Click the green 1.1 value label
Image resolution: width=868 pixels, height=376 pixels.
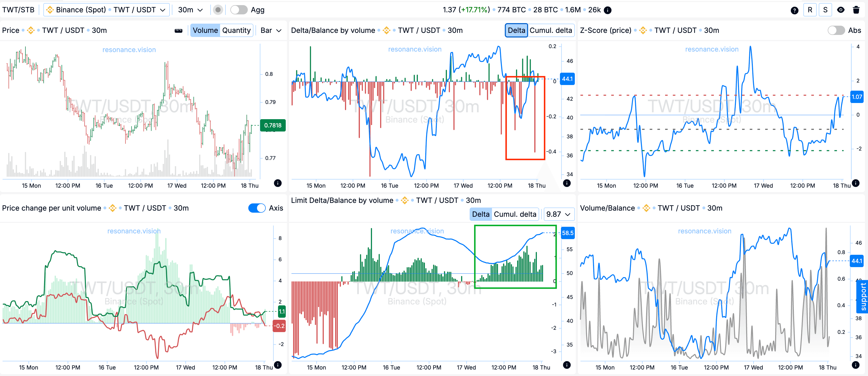coord(281,311)
